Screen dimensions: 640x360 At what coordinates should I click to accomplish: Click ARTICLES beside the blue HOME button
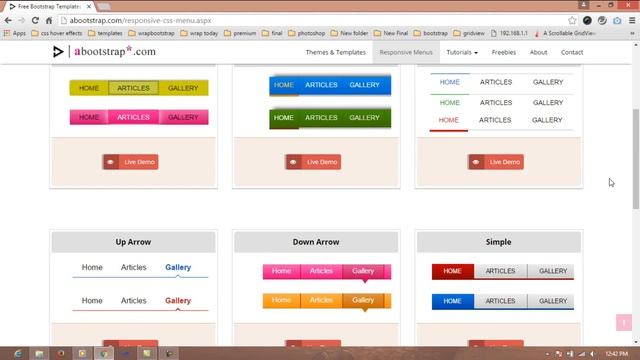[x=500, y=301]
